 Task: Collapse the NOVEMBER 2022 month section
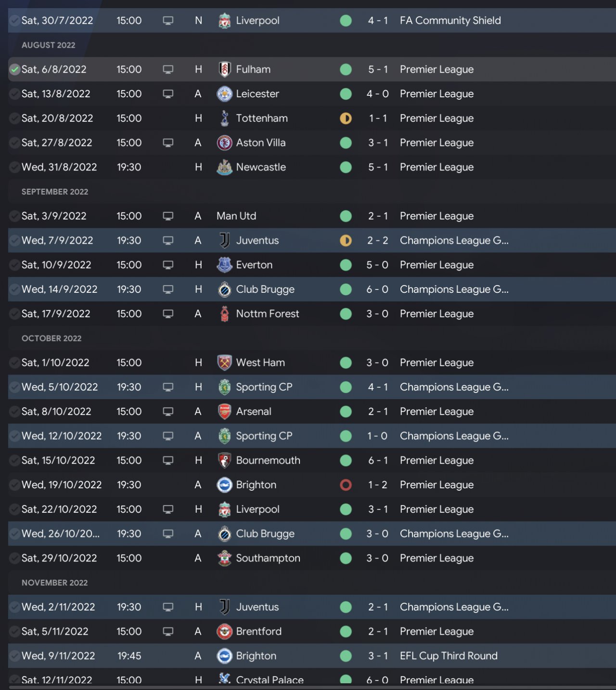click(54, 583)
